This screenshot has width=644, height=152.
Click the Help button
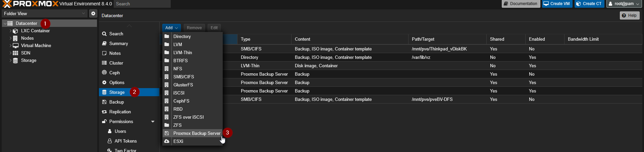click(629, 15)
